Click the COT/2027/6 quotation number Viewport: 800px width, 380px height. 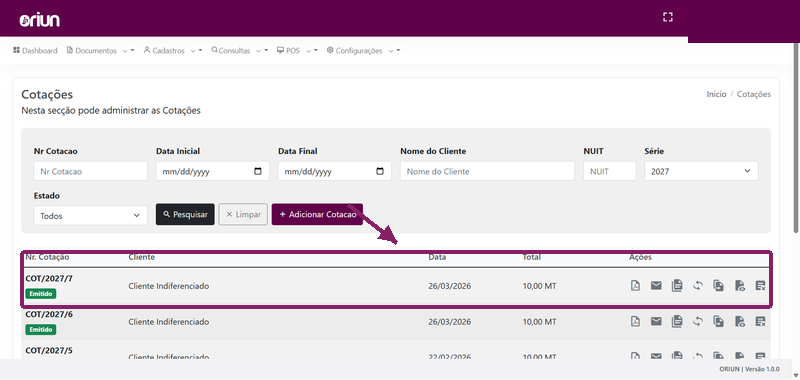click(49, 314)
